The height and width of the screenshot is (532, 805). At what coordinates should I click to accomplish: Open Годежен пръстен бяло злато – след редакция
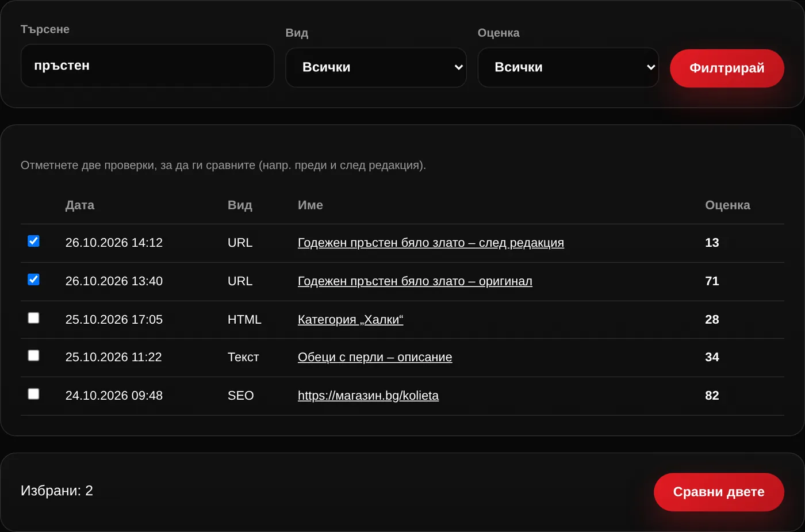pos(431,243)
